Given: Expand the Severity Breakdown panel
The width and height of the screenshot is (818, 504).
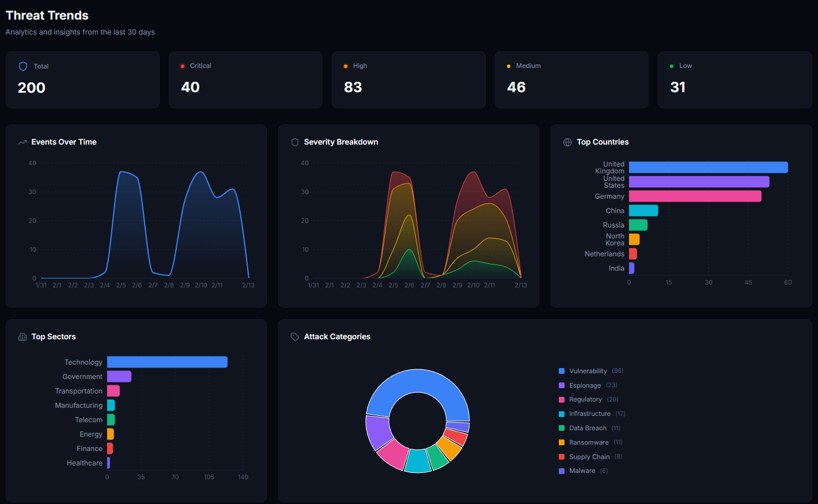Looking at the screenshot, I should click(x=408, y=215).
